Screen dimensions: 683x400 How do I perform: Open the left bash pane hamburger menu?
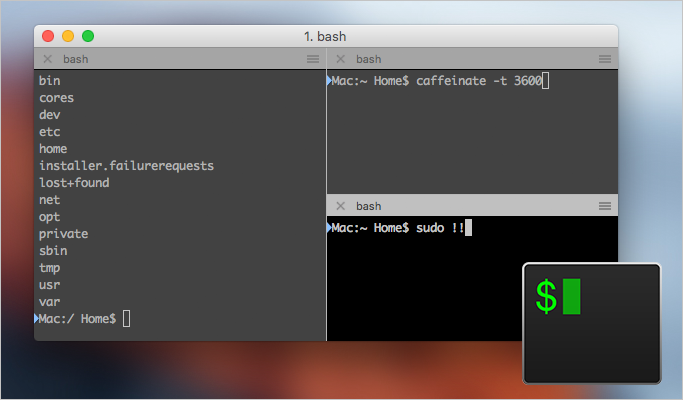(313, 59)
